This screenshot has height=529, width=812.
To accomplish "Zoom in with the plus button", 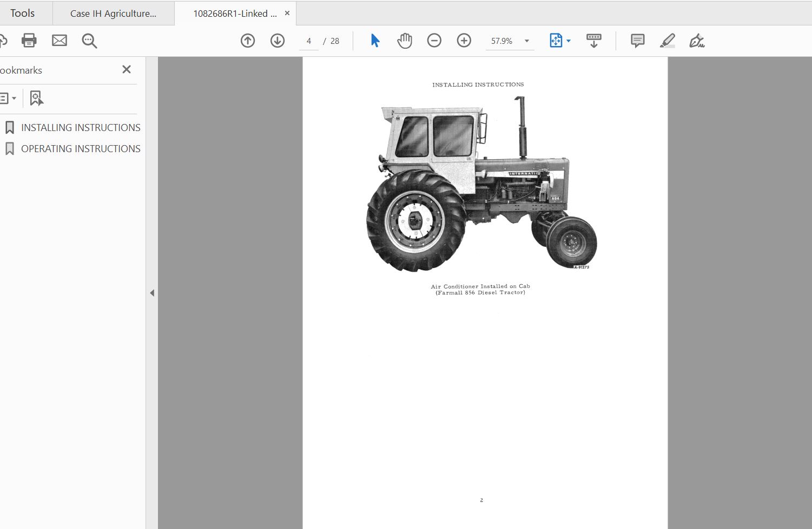I will (x=464, y=41).
